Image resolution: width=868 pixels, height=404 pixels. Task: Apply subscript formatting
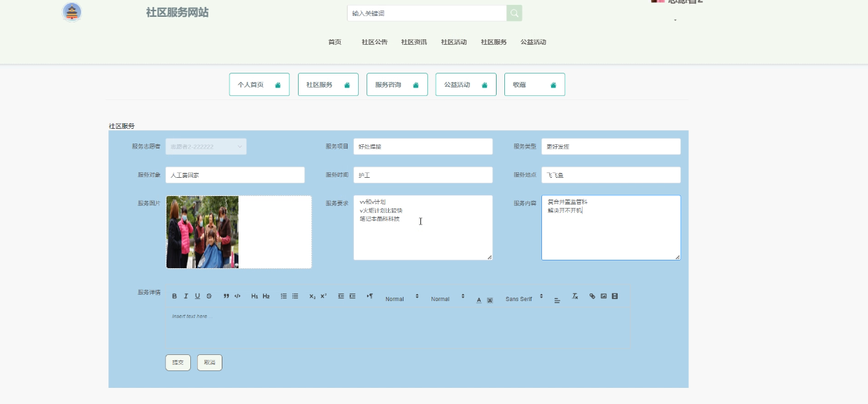pyautogui.click(x=313, y=296)
